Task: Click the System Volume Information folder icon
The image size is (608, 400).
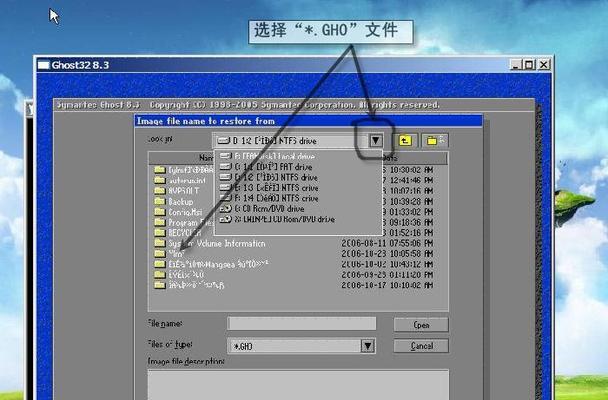Action: [x=160, y=243]
